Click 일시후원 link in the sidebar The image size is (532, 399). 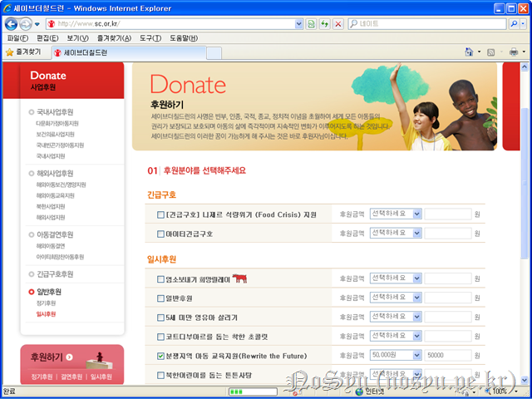(46, 314)
